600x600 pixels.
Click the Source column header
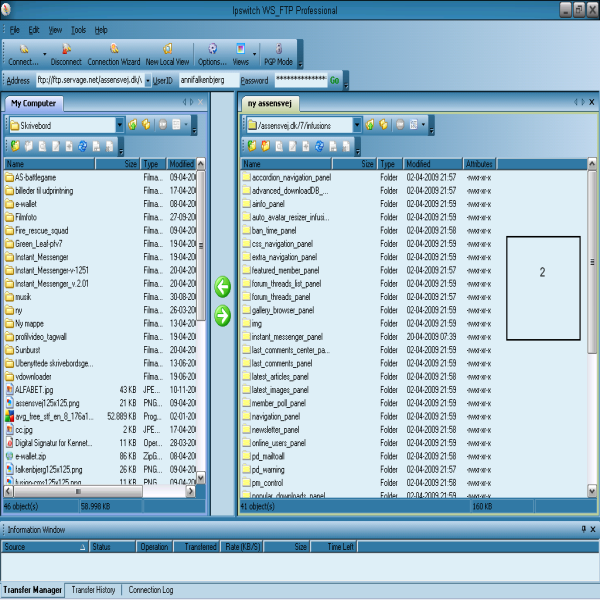(x=44, y=546)
